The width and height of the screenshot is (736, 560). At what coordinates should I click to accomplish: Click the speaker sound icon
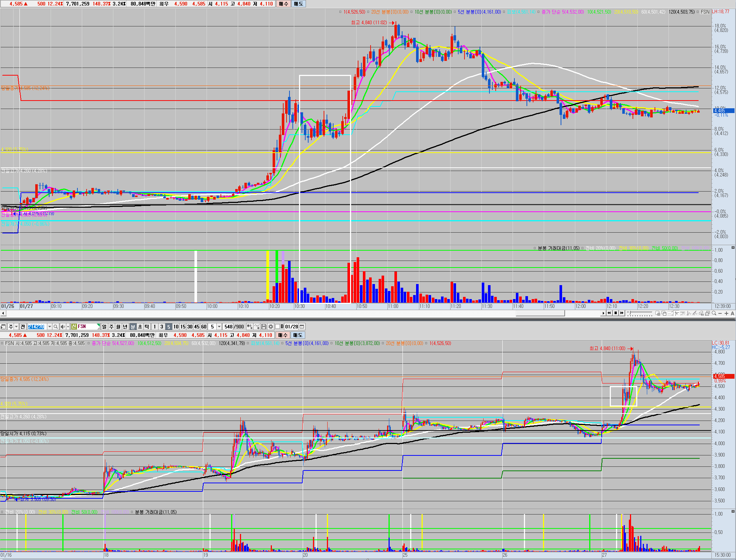click(x=63, y=327)
